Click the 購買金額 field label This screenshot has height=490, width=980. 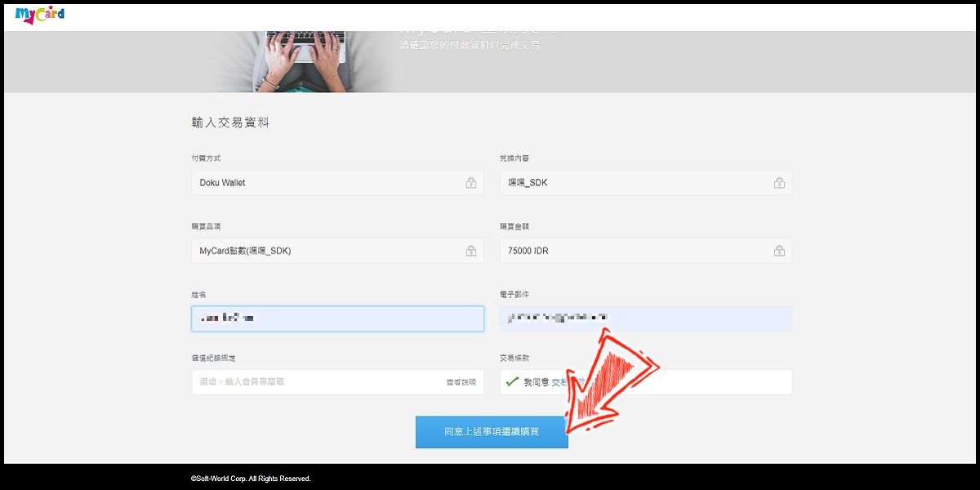click(x=513, y=226)
